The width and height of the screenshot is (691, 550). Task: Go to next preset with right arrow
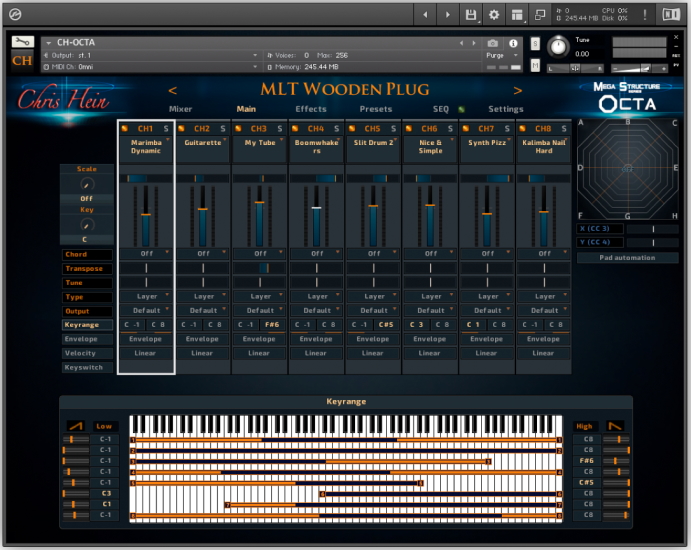[x=518, y=91]
